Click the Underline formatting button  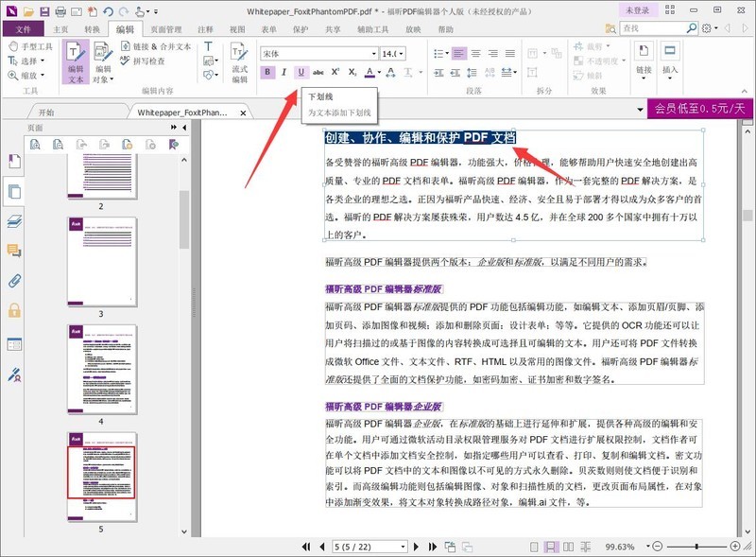tap(301, 72)
